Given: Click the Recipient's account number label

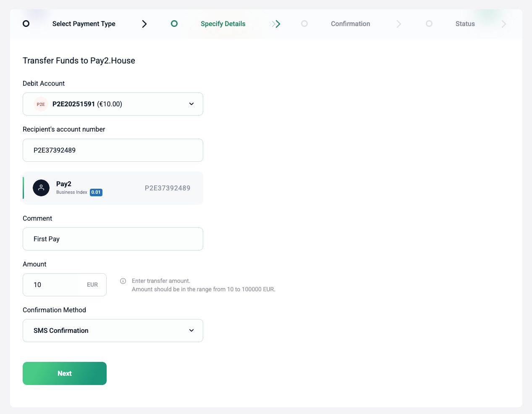Looking at the screenshot, I should pyautogui.click(x=64, y=129).
